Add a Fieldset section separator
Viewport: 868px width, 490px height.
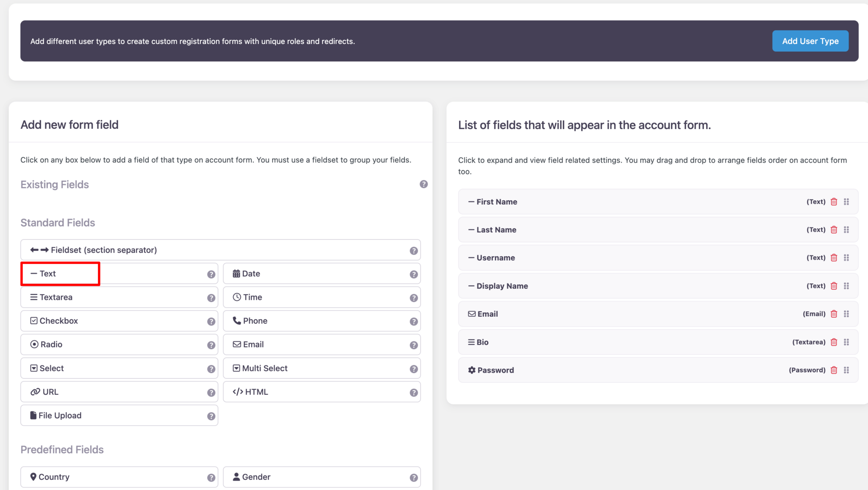tap(220, 250)
